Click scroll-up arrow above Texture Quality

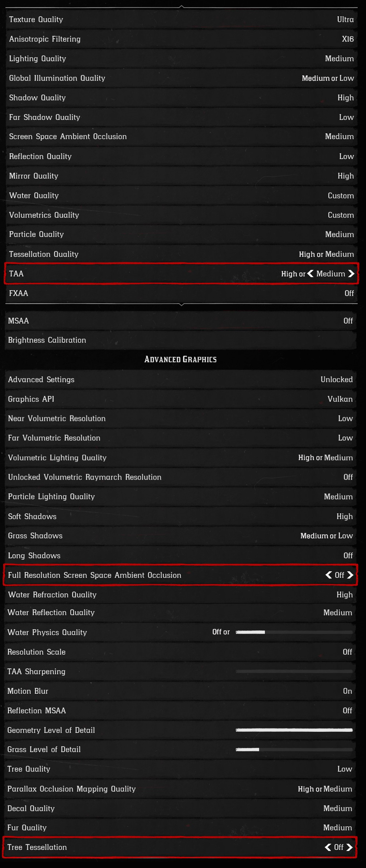[x=182, y=7]
